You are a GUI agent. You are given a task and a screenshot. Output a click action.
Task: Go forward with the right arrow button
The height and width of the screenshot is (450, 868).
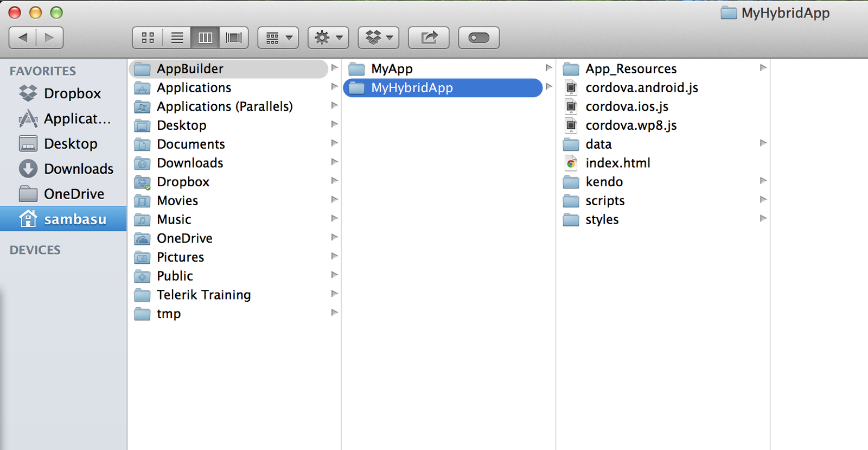[49, 37]
